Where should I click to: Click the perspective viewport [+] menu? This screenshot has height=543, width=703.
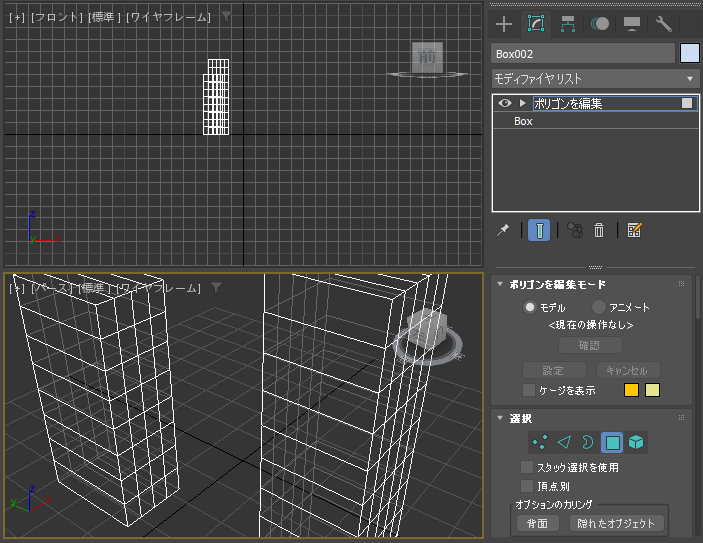click(x=17, y=288)
